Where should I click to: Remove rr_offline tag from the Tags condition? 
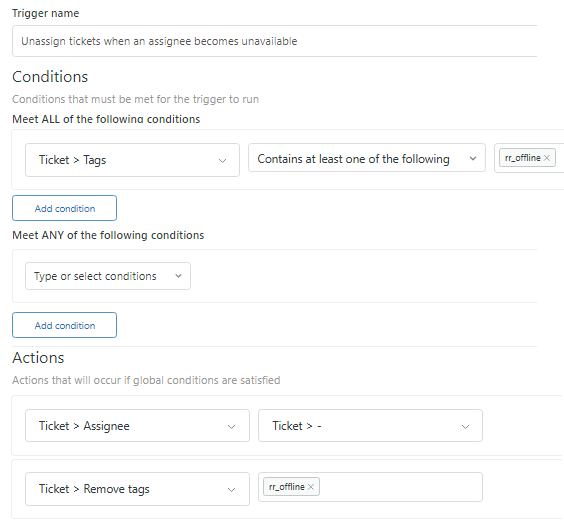pos(547,158)
